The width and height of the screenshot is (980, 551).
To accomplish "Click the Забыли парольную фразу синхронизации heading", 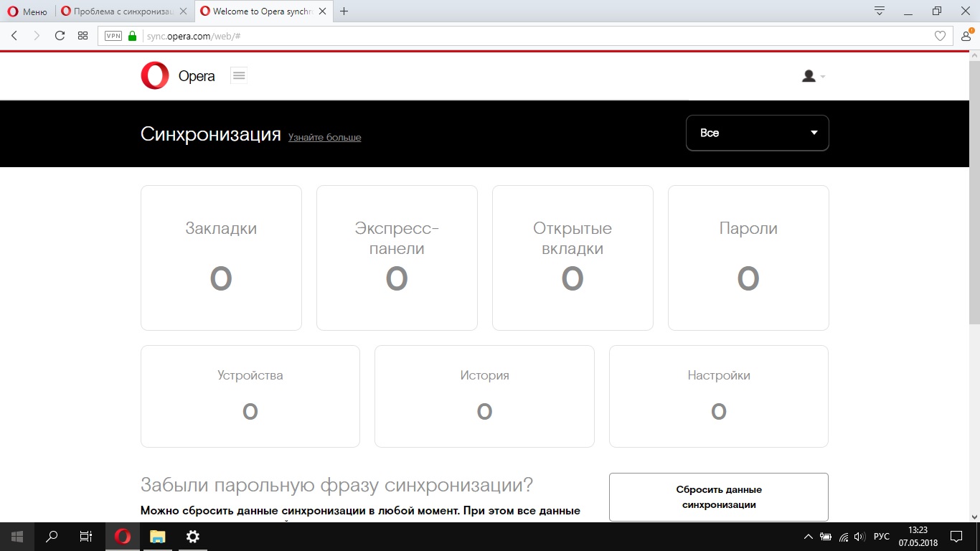I will point(337,485).
